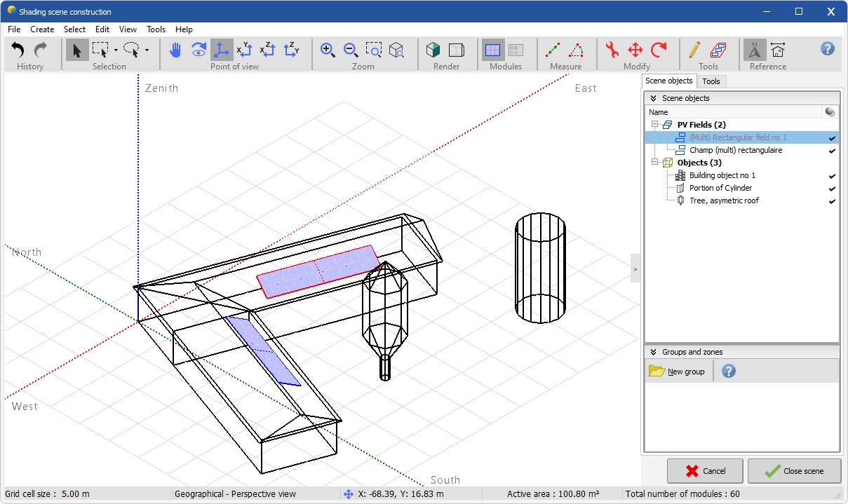Collapse the Objects tree node

[x=654, y=163]
